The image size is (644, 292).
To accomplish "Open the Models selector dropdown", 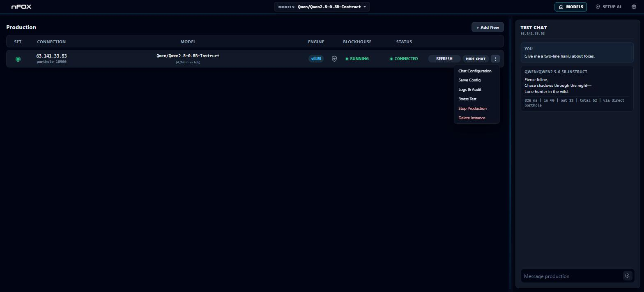I will coord(322,7).
